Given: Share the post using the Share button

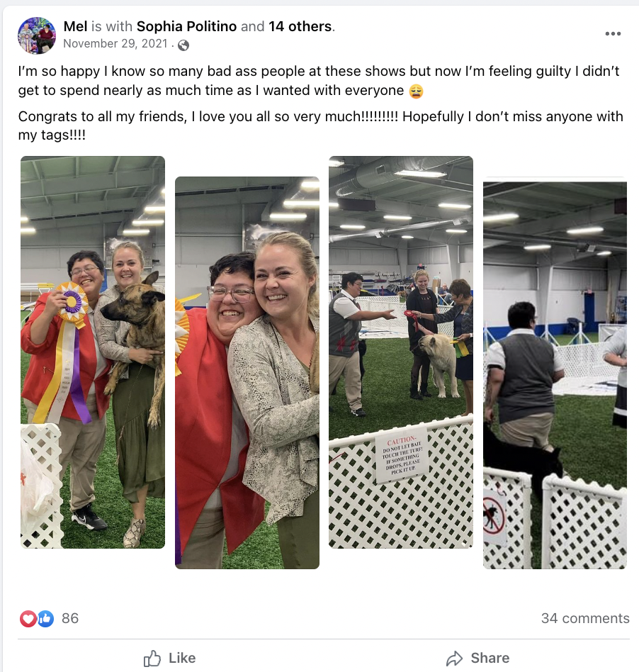Looking at the screenshot, I should point(478,658).
